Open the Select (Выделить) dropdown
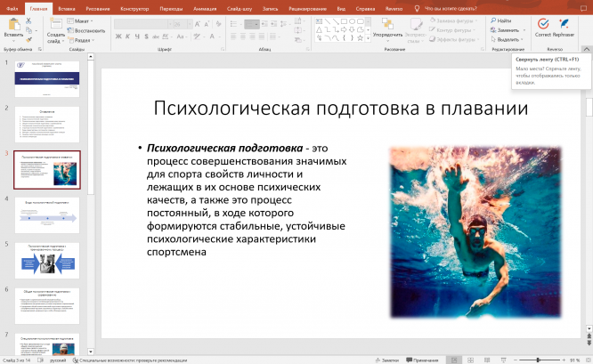This screenshot has height=364, width=593. pyautogui.click(x=508, y=39)
